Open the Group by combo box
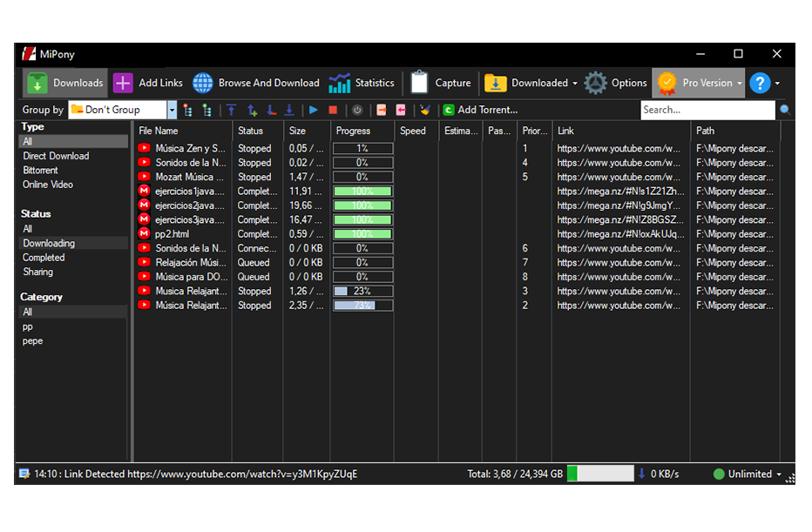812x532 pixels. (123, 110)
